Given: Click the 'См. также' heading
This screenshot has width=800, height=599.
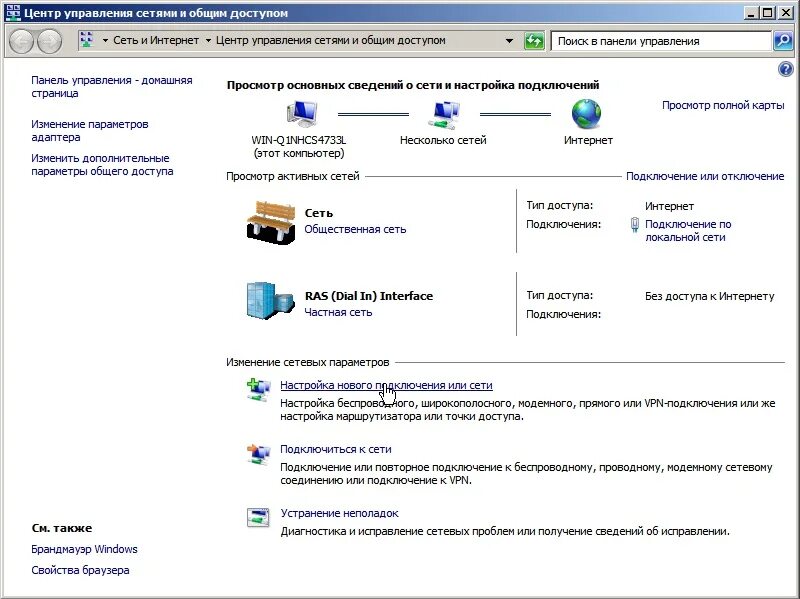Looking at the screenshot, I should 62,528.
